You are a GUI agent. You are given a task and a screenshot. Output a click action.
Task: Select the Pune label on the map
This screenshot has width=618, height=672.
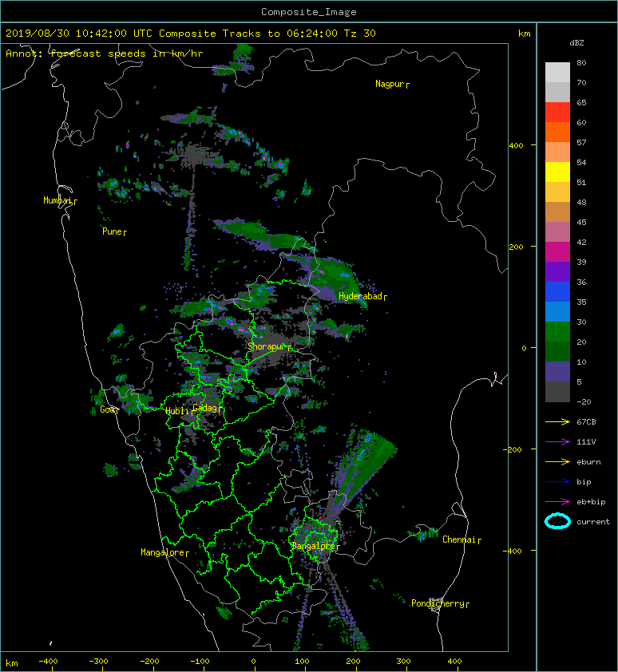tap(112, 231)
